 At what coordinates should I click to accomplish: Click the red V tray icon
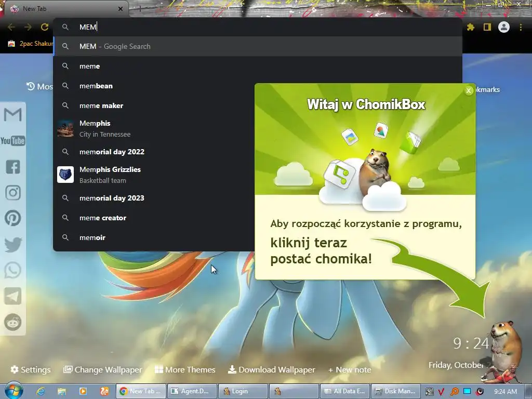coord(441,392)
